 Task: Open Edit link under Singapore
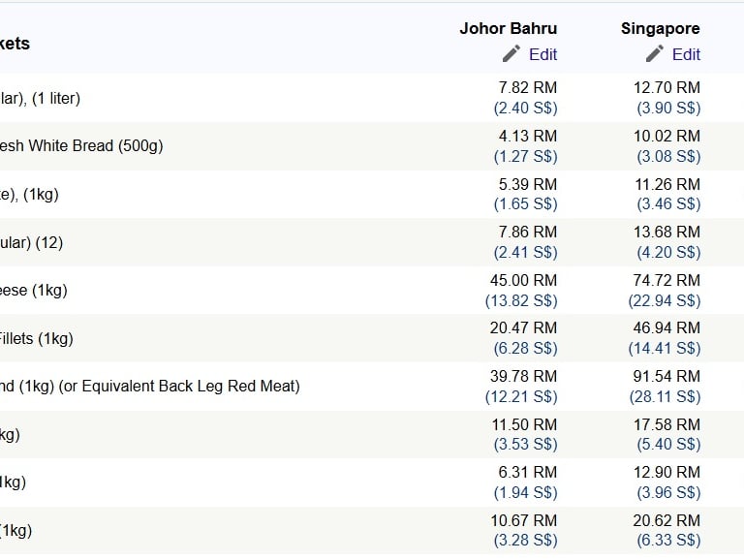pyautogui.click(x=686, y=54)
